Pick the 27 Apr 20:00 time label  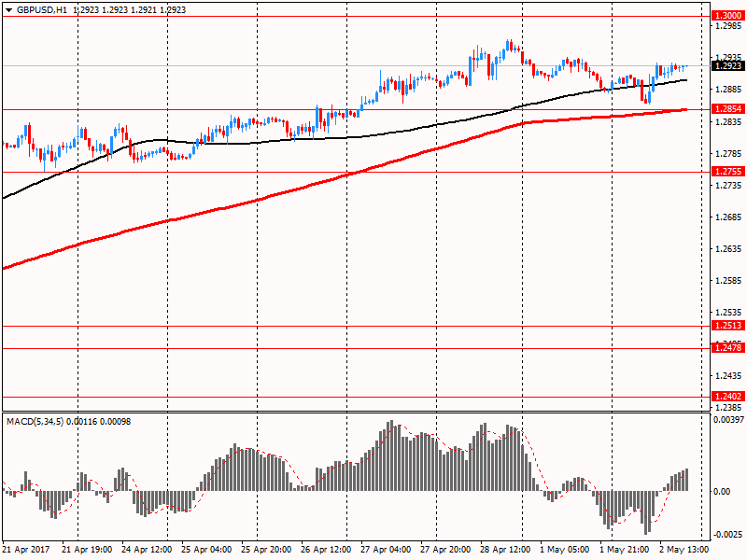445,550
